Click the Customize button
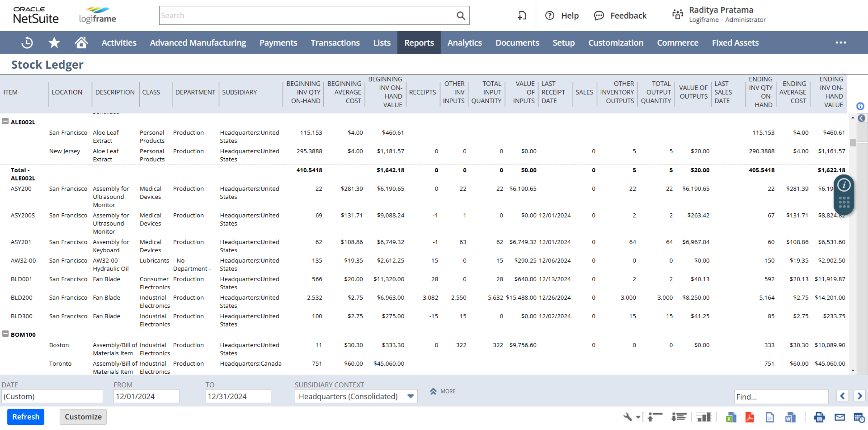 [x=83, y=417]
